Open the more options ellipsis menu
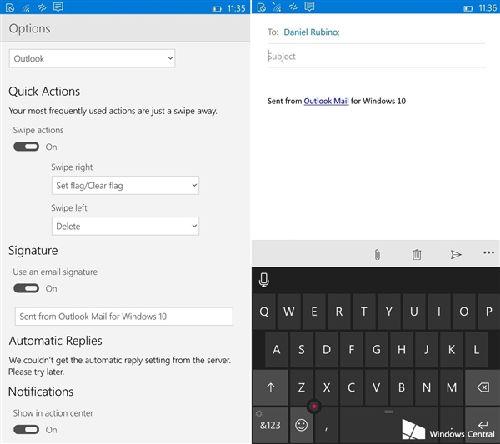Viewport: 500px width, 444px height. [x=488, y=253]
